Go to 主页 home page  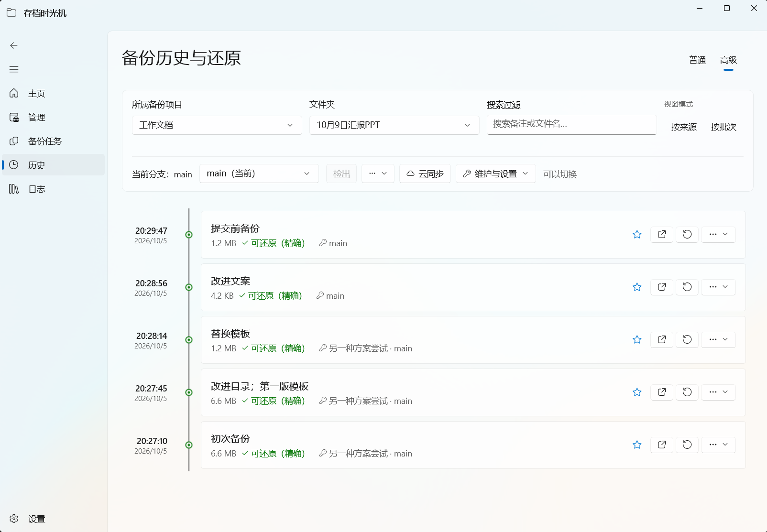point(53,93)
